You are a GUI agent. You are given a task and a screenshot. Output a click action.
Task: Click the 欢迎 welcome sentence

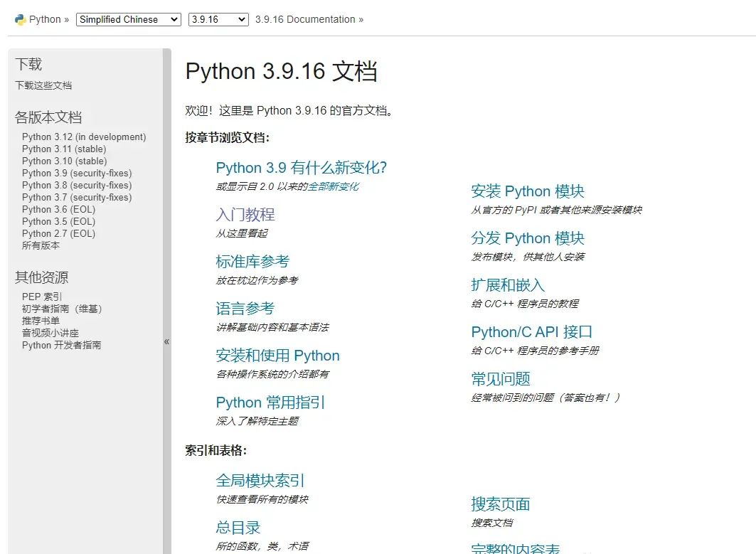click(289, 110)
